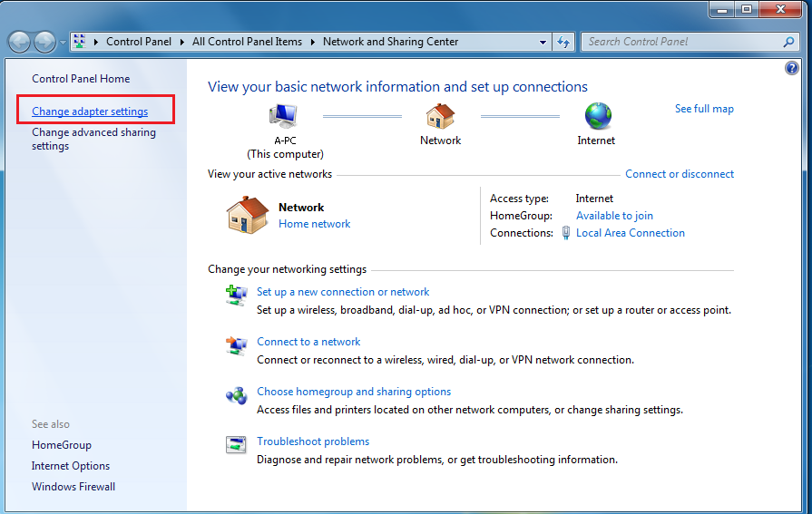Viewport: 812px width, 514px height.
Task: Select All Control Panel Items breadcrumb
Action: point(247,42)
